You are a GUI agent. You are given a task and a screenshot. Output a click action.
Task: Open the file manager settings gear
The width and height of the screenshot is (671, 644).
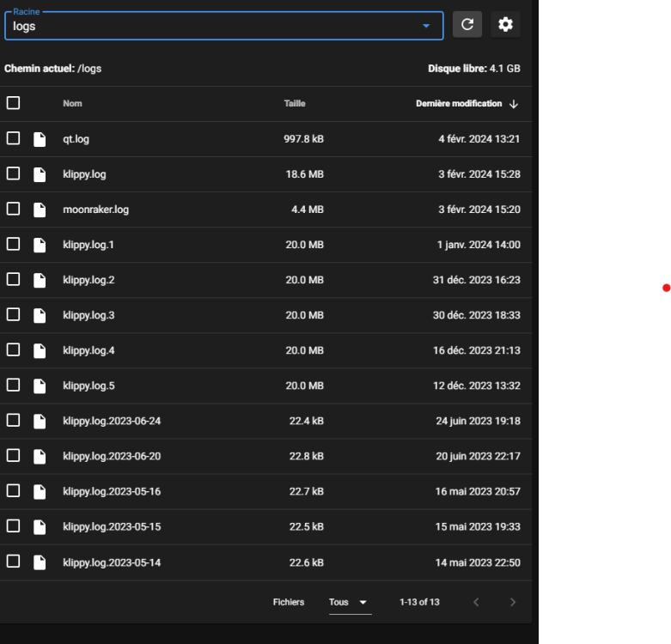tap(505, 24)
